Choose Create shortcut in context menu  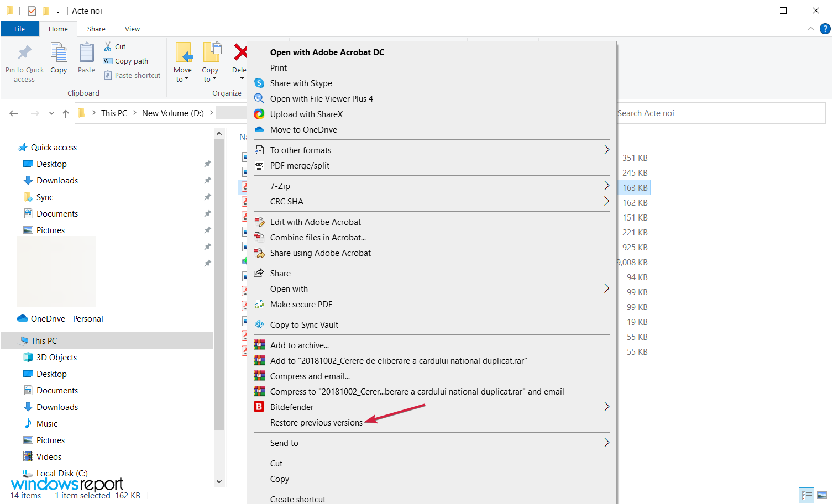click(x=298, y=499)
